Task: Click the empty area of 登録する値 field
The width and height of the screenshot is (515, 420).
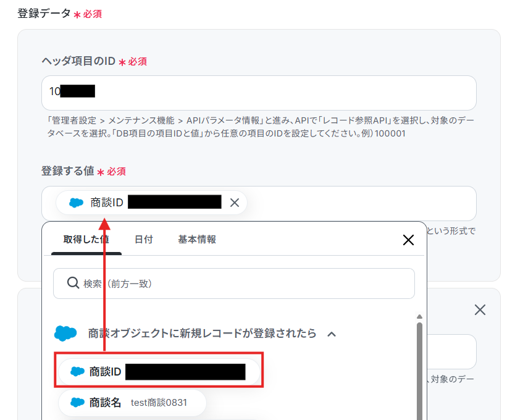Action: tap(361, 203)
